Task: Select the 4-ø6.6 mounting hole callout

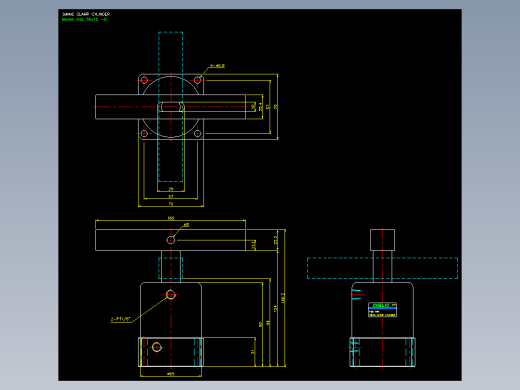Action: (217, 66)
